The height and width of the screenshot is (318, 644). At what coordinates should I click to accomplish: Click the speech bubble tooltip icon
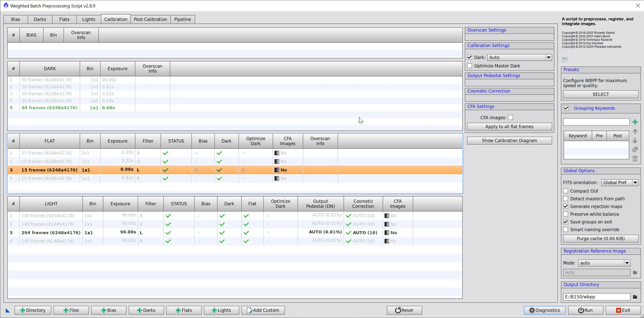click(564, 60)
